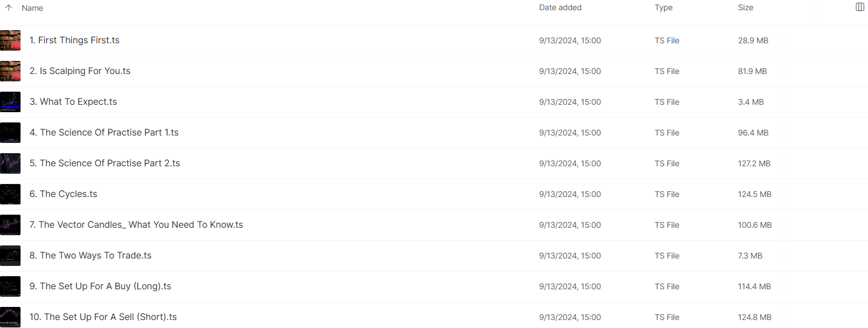This screenshot has width=868, height=328.
Task: Open file 6. The Cycles.ts
Action: click(63, 194)
